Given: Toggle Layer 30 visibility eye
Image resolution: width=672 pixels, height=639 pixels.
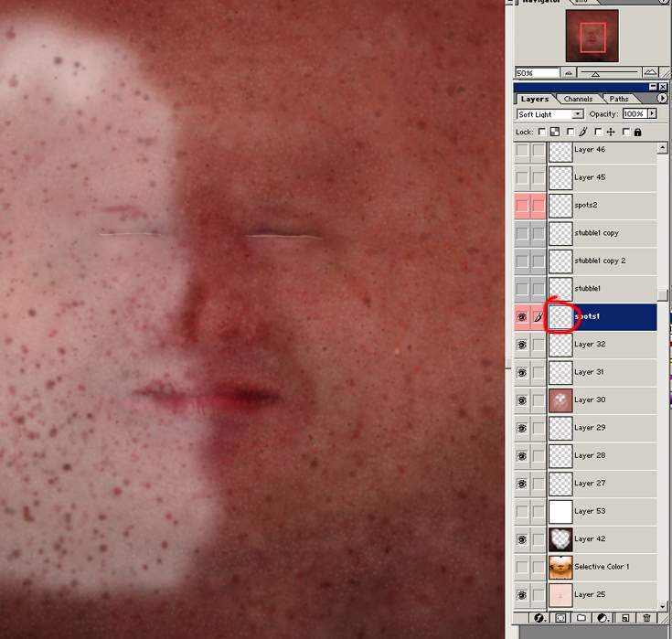Looking at the screenshot, I should pyautogui.click(x=522, y=400).
